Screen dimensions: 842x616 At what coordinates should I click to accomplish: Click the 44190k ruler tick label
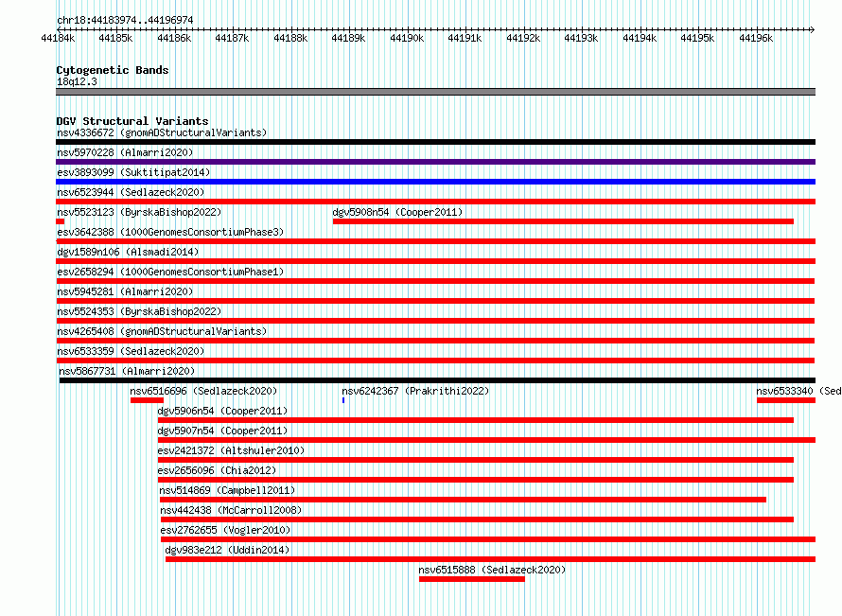point(407,38)
